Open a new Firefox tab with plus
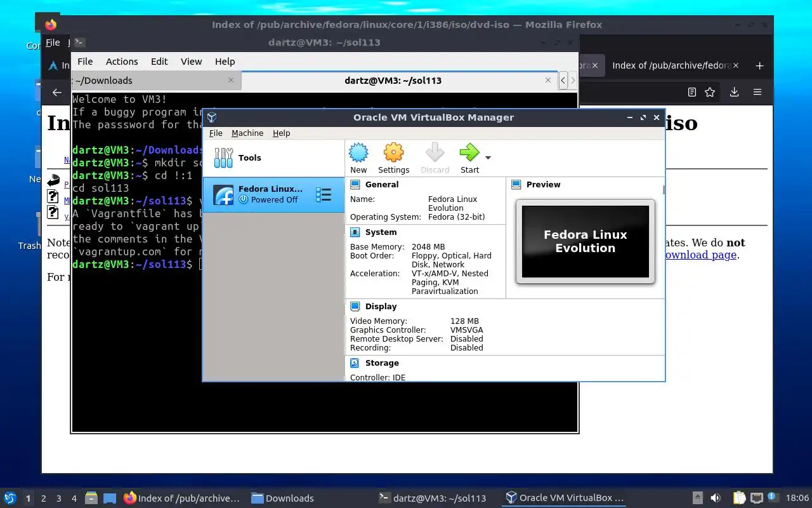The image size is (812, 508). tap(759, 65)
